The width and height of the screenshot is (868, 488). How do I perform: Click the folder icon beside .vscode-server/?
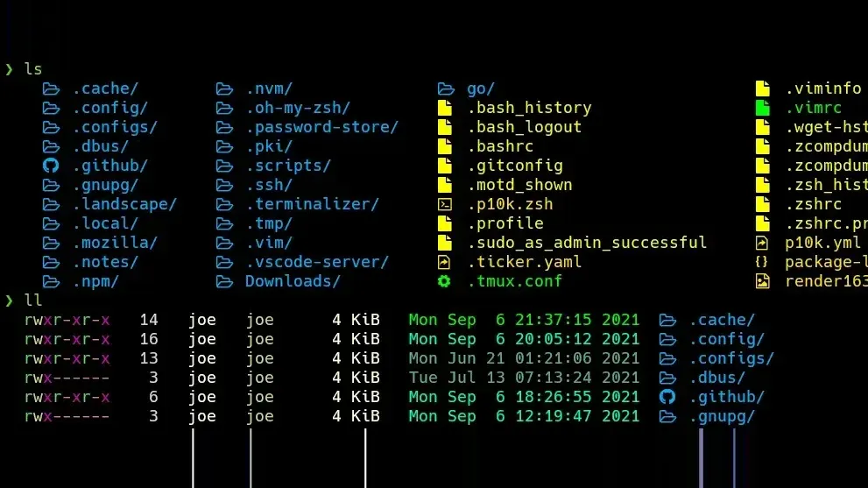click(x=224, y=262)
